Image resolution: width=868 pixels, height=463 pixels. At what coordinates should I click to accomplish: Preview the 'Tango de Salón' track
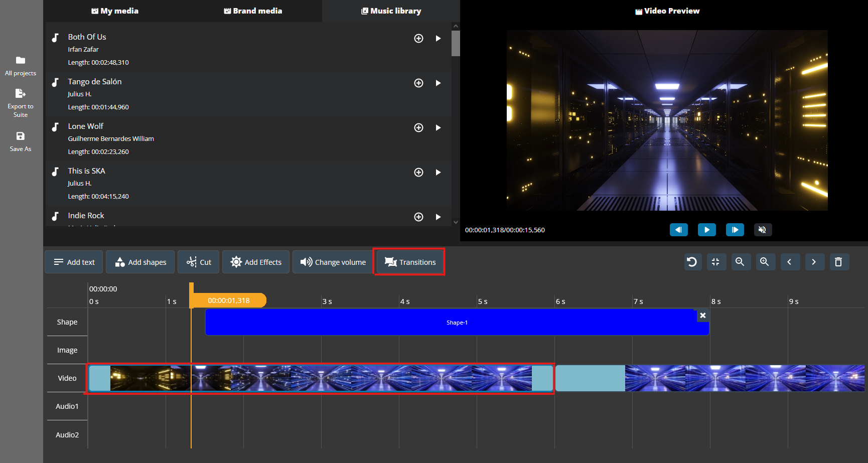point(438,83)
